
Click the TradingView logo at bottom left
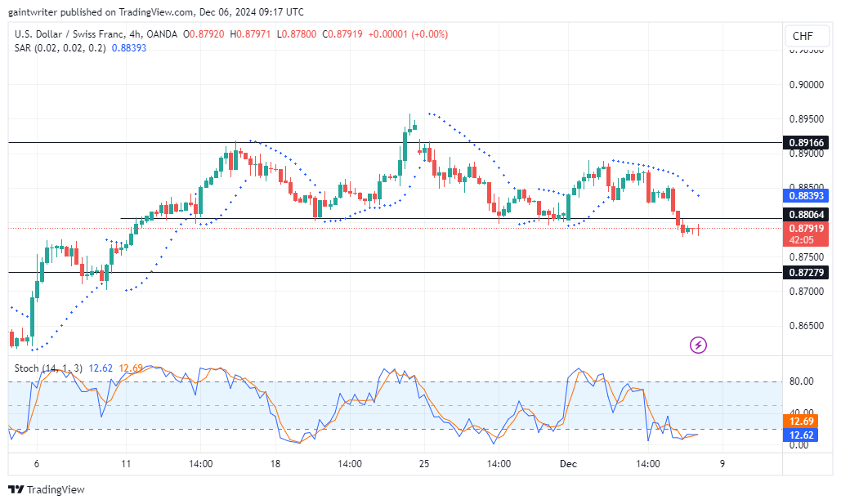click(47, 489)
